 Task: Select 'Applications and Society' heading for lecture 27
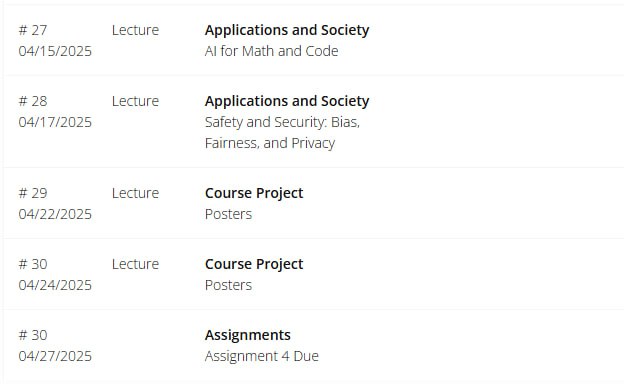point(287,30)
